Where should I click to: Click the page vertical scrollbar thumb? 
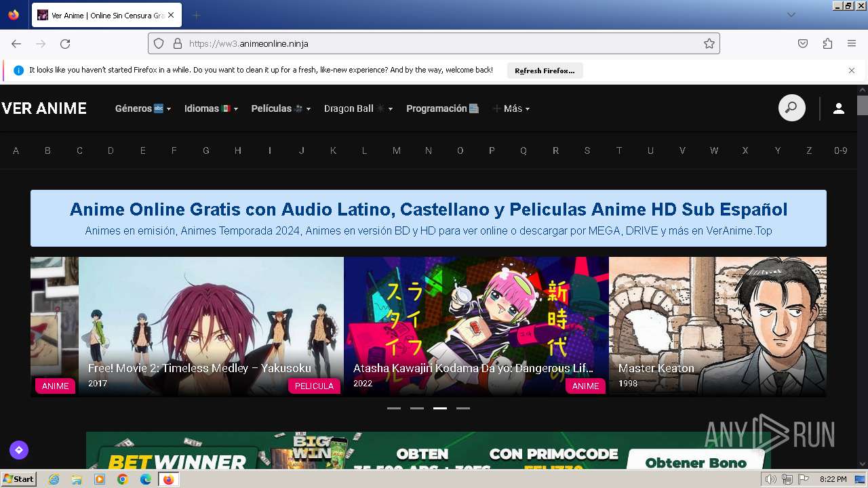click(862, 105)
